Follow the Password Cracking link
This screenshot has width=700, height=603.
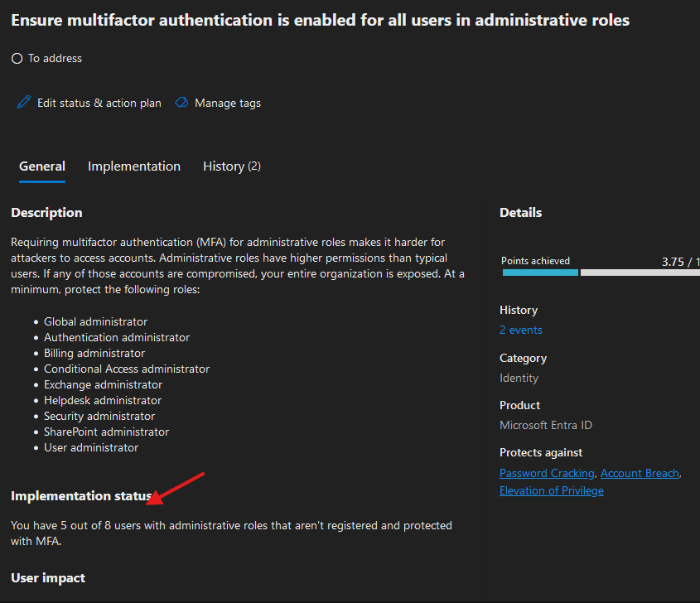(547, 473)
